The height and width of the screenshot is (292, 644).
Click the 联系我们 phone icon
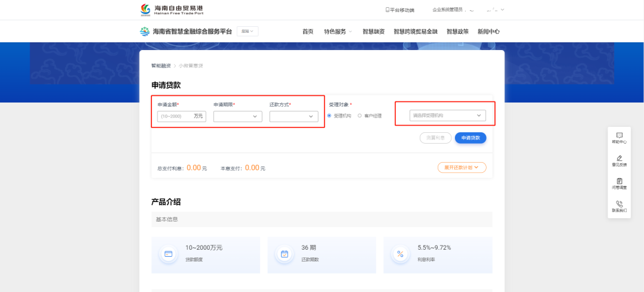click(619, 204)
